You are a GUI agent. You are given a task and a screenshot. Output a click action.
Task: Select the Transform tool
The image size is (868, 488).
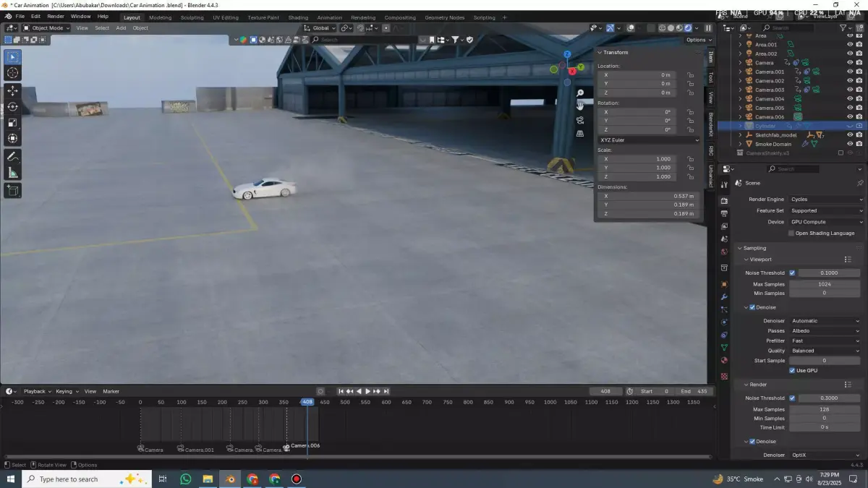point(13,138)
